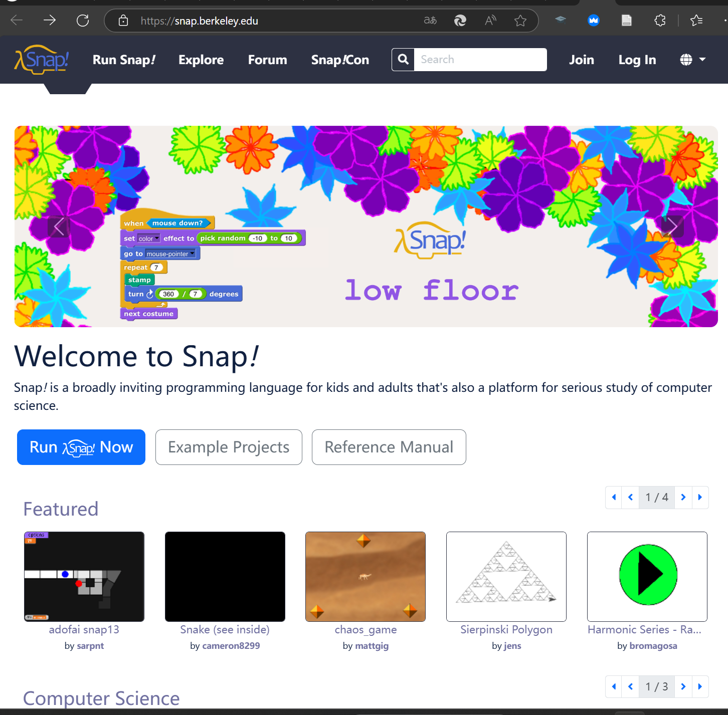Click the Computer Science section heading

pyautogui.click(x=101, y=698)
